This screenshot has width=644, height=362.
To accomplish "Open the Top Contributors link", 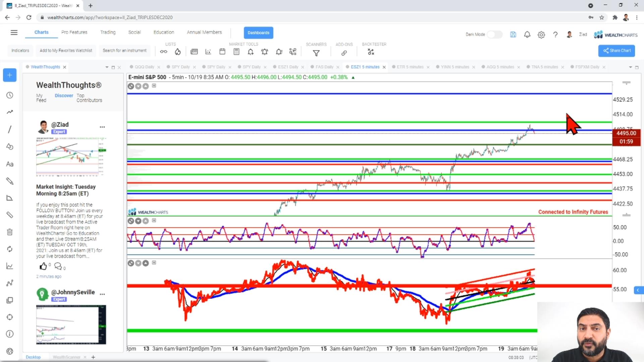I will (89, 98).
